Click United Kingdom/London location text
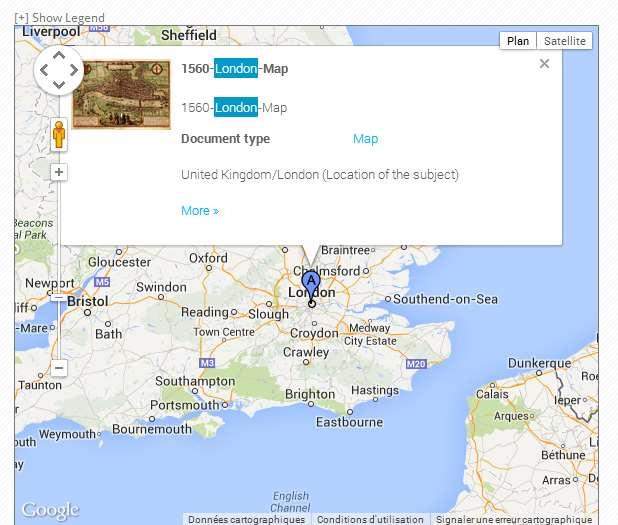 tap(320, 175)
